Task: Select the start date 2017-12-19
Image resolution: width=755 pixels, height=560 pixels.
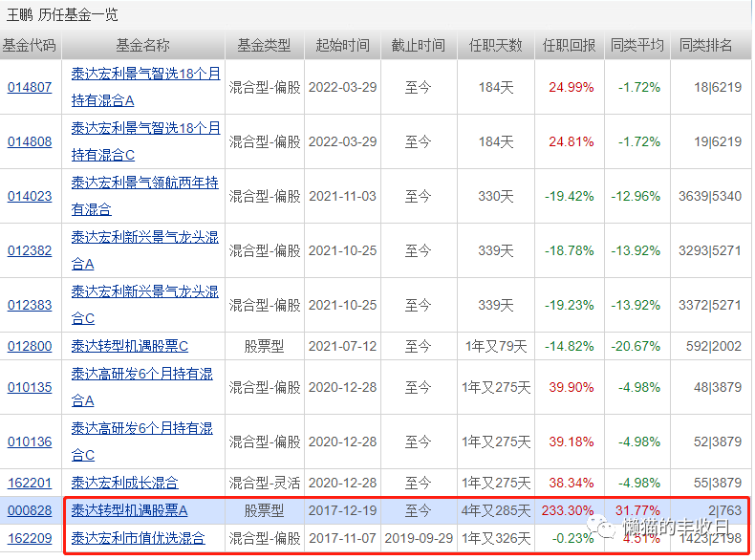Action: (x=343, y=510)
